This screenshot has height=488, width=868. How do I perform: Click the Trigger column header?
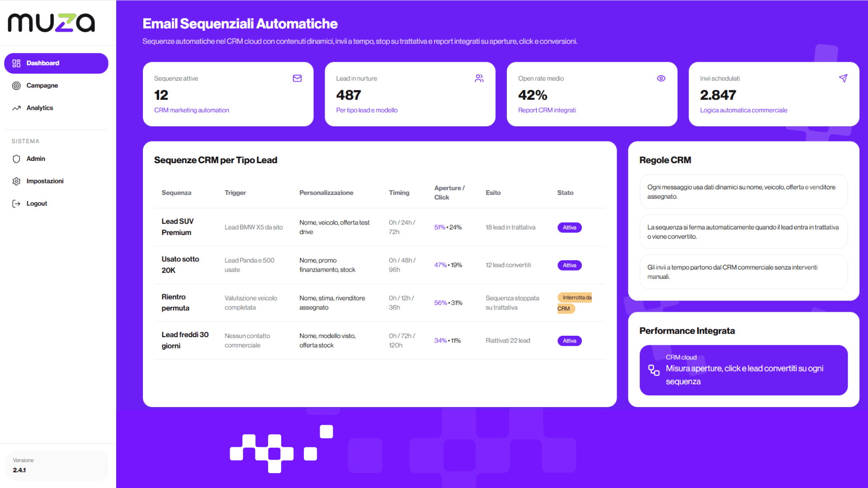pyautogui.click(x=235, y=193)
